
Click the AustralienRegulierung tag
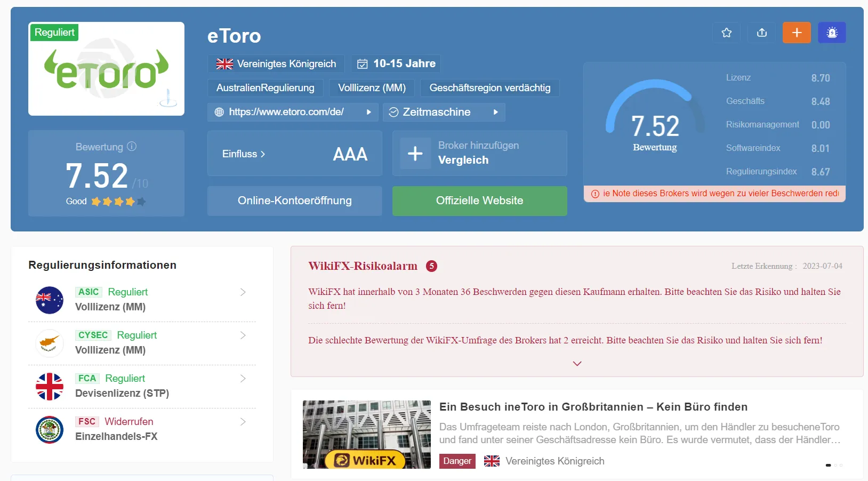tap(266, 88)
